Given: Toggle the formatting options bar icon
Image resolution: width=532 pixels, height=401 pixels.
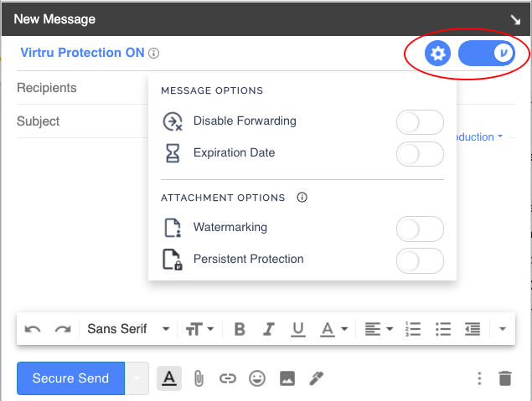Looking at the screenshot, I should tap(169, 378).
